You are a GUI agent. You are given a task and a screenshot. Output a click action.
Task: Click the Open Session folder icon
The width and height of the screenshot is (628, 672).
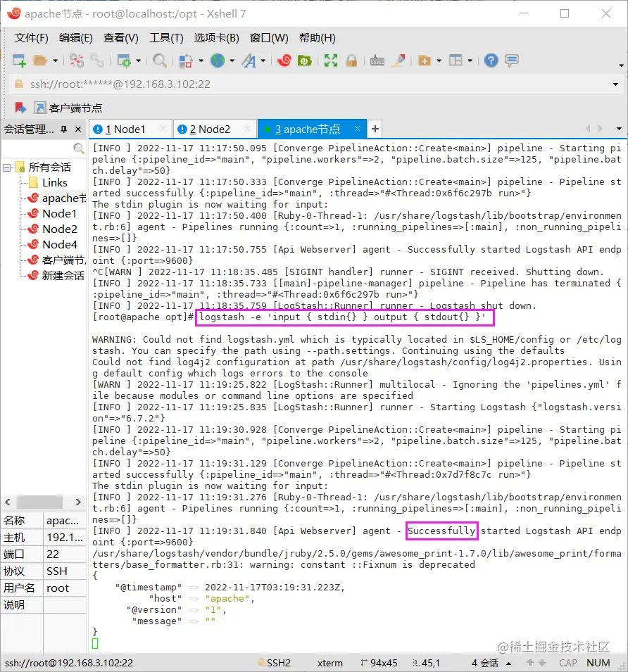pyautogui.click(x=40, y=61)
